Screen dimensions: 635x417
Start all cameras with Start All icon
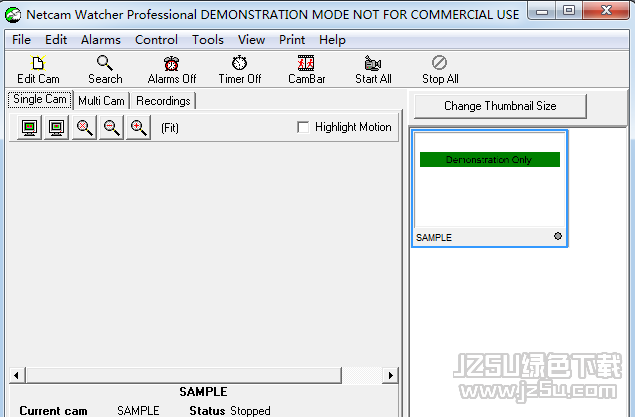tap(373, 63)
